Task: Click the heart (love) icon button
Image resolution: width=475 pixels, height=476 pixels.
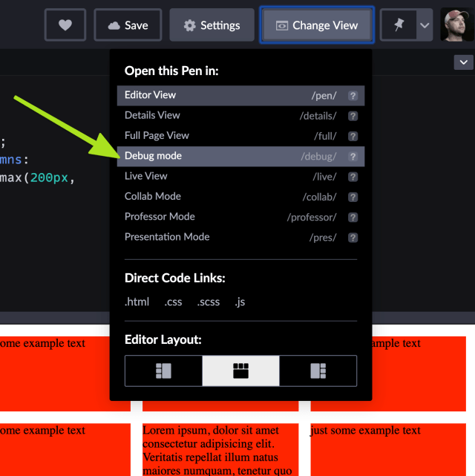Action: point(65,25)
